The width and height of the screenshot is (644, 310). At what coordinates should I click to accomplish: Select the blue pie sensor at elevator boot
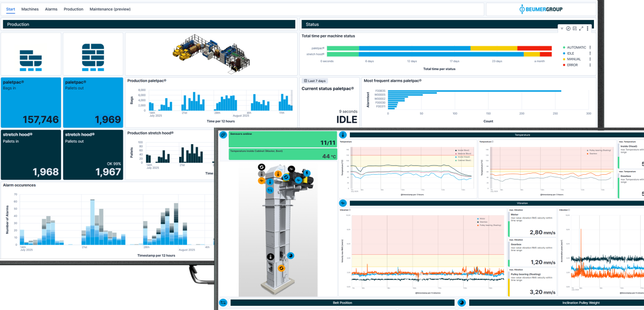290,255
